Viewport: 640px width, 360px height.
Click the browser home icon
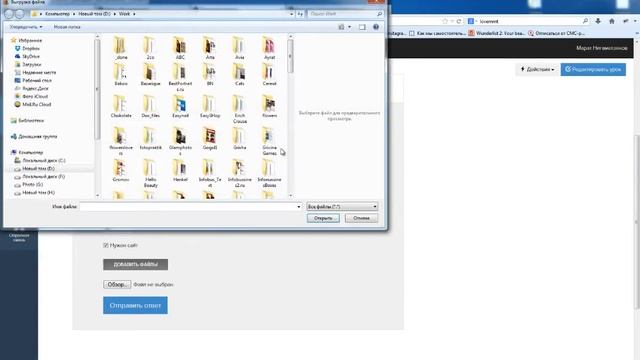(x=611, y=21)
